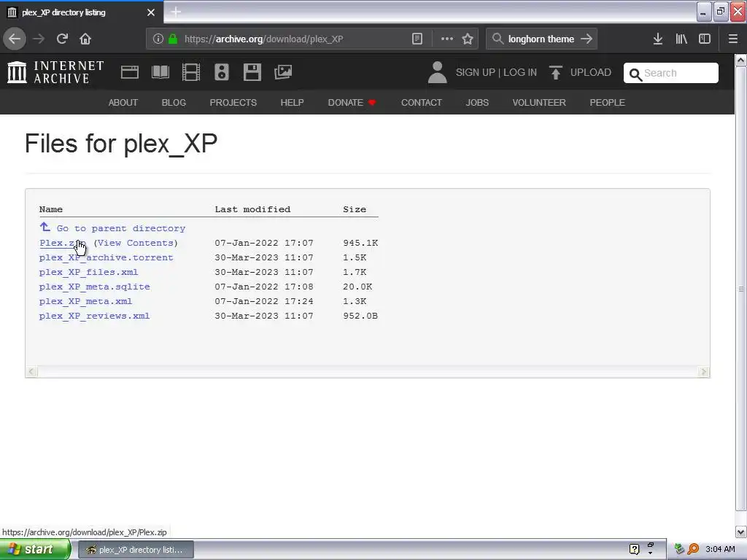Toggle the browser sidebar
The width and height of the screenshot is (747, 560).
coord(705,39)
